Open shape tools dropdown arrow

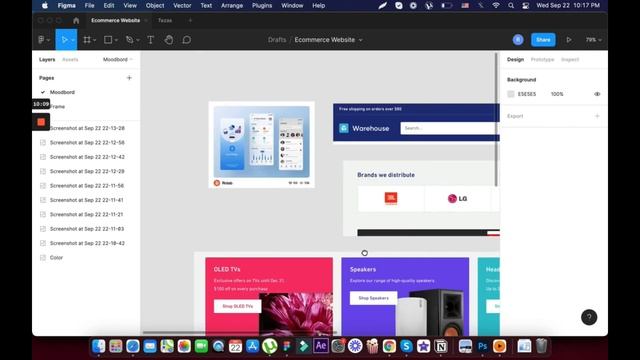click(116, 40)
